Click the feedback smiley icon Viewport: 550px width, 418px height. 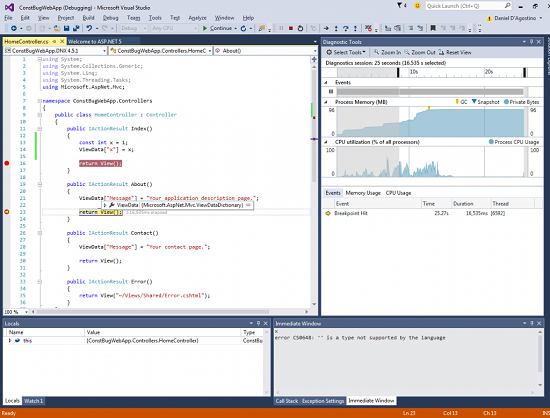point(417,6)
